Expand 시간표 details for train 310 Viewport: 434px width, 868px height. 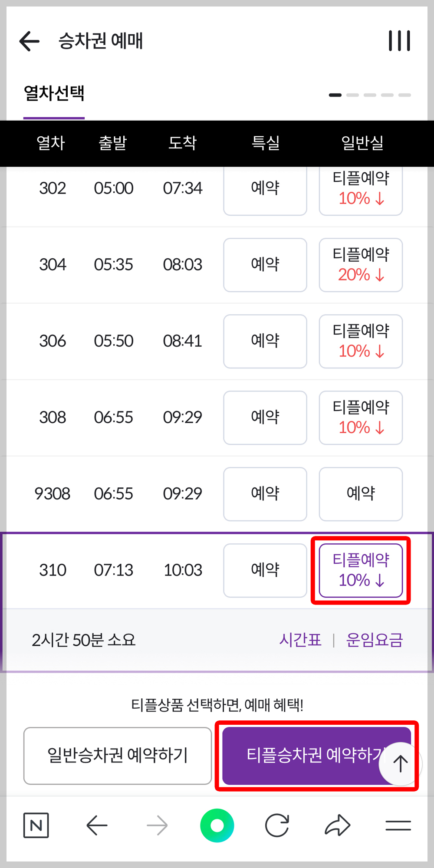pos(300,639)
